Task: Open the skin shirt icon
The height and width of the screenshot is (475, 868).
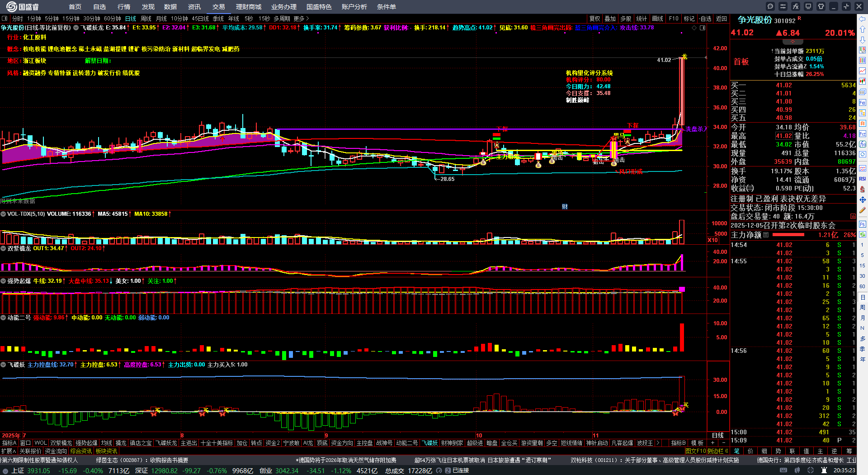Action: [x=821, y=6]
